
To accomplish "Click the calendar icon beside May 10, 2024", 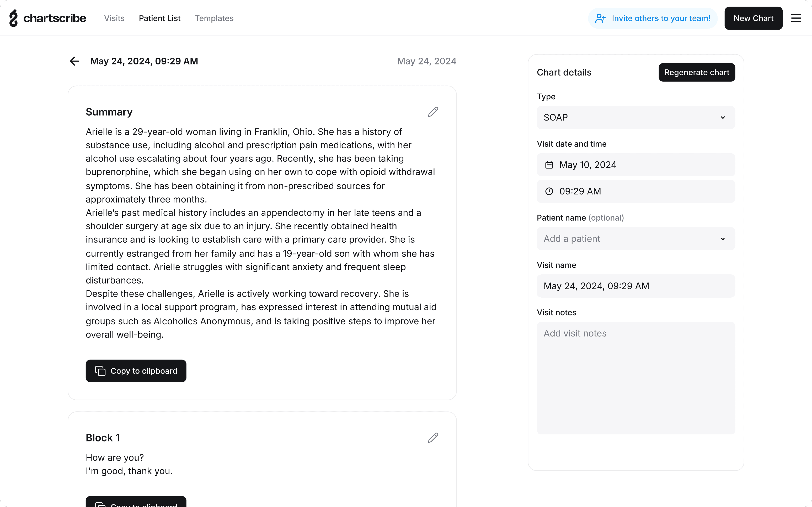I will click(x=549, y=165).
